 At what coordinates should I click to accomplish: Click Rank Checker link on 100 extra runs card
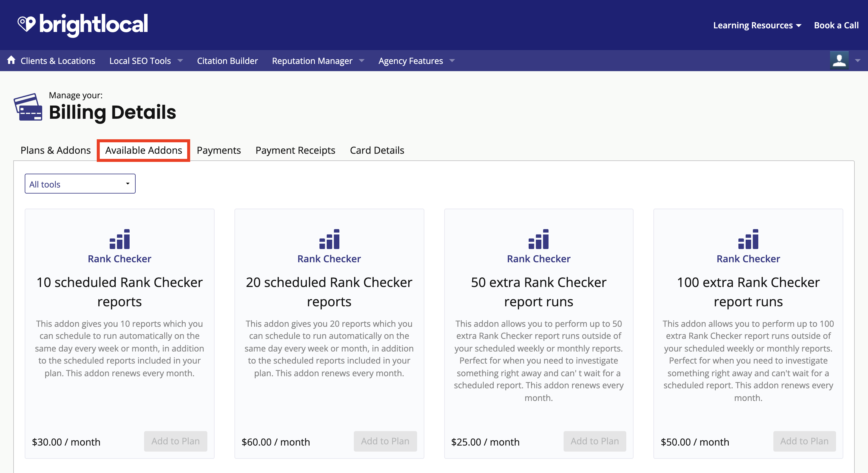coord(748,259)
